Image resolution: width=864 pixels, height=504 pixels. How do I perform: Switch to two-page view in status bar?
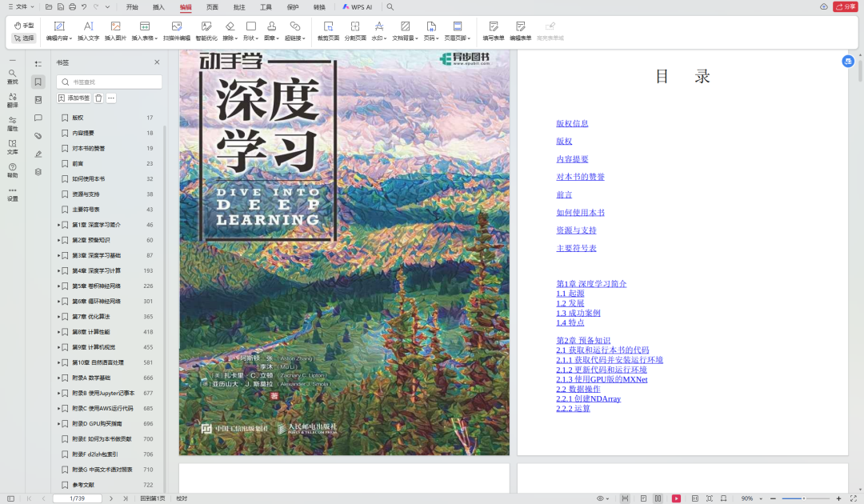(658, 498)
